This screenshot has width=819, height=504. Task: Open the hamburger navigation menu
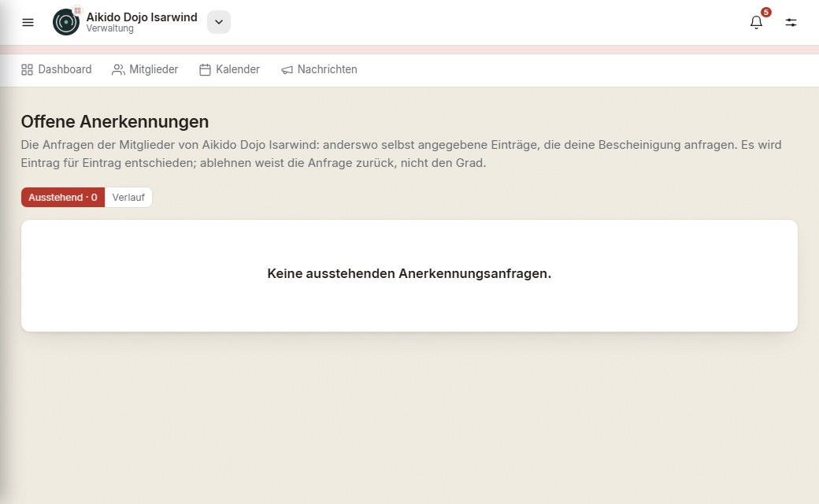coord(28,23)
